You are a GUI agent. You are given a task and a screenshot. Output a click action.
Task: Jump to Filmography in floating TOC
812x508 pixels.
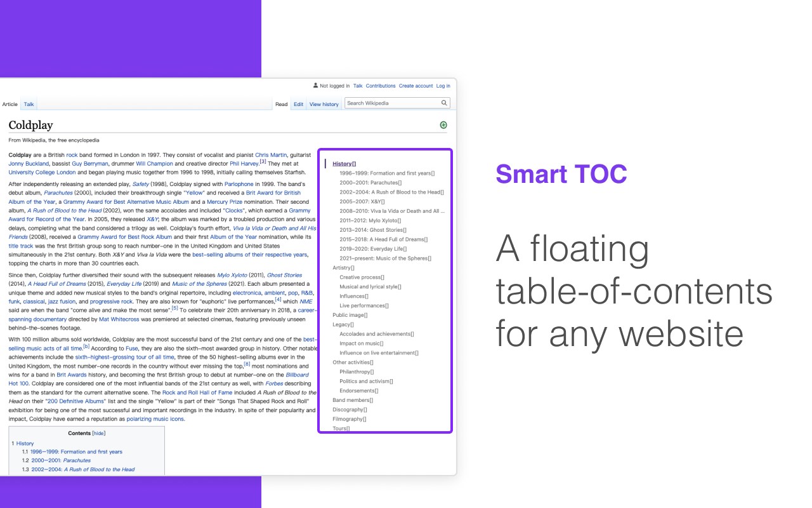click(x=350, y=419)
